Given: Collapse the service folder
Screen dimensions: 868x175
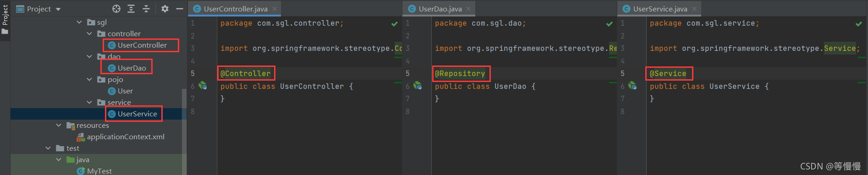Looking at the screenshot, I should pos(89,102).
